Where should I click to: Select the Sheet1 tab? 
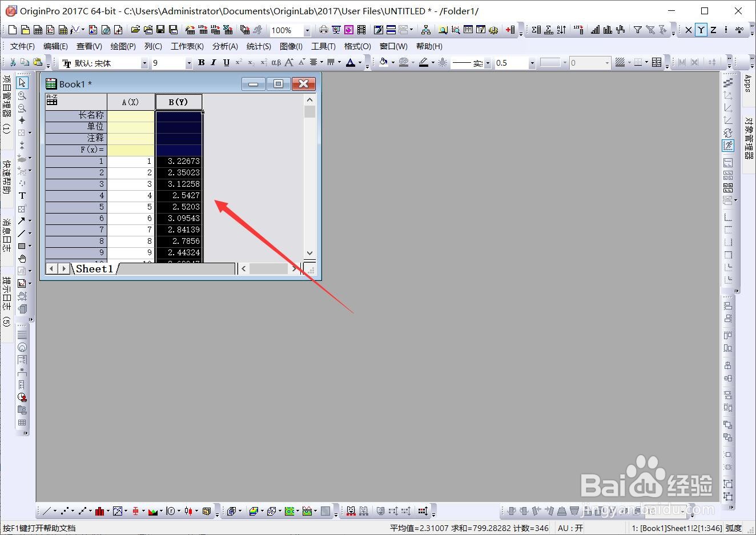tap(95, 268)
